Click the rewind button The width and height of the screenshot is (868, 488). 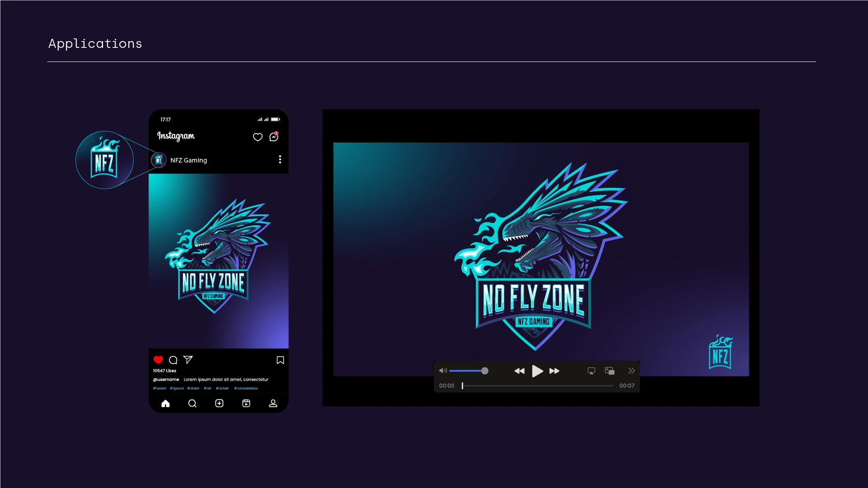[x=519, y=371]
